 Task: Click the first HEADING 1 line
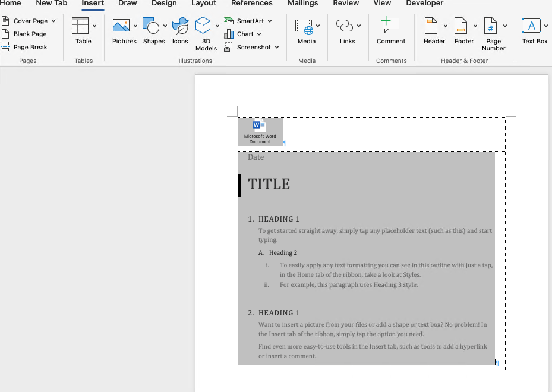(274, 219)
